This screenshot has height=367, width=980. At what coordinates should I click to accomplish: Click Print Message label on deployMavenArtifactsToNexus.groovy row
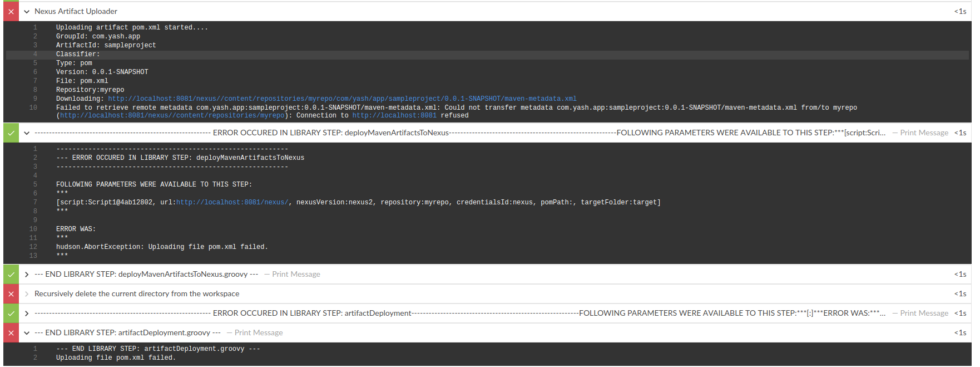coord(296,274)
